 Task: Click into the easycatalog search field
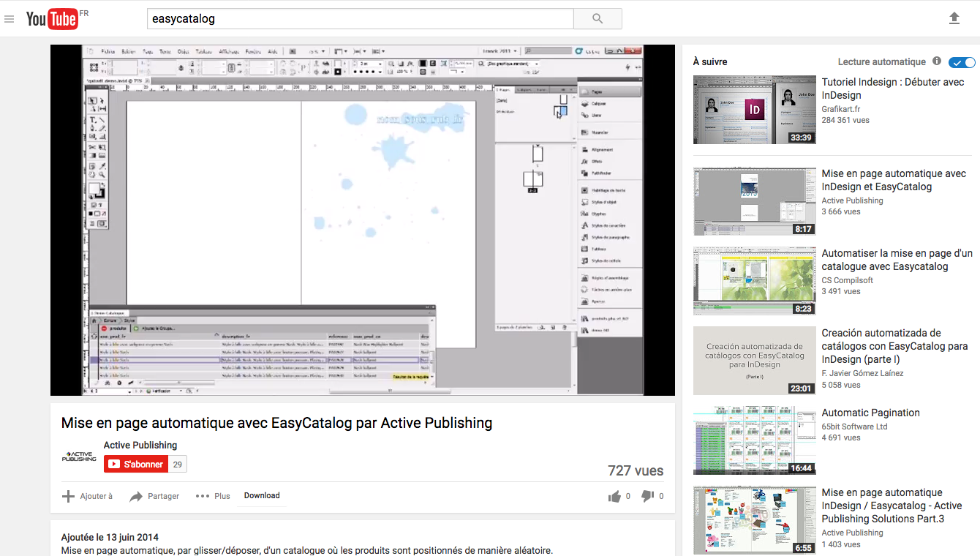(360, 19)
